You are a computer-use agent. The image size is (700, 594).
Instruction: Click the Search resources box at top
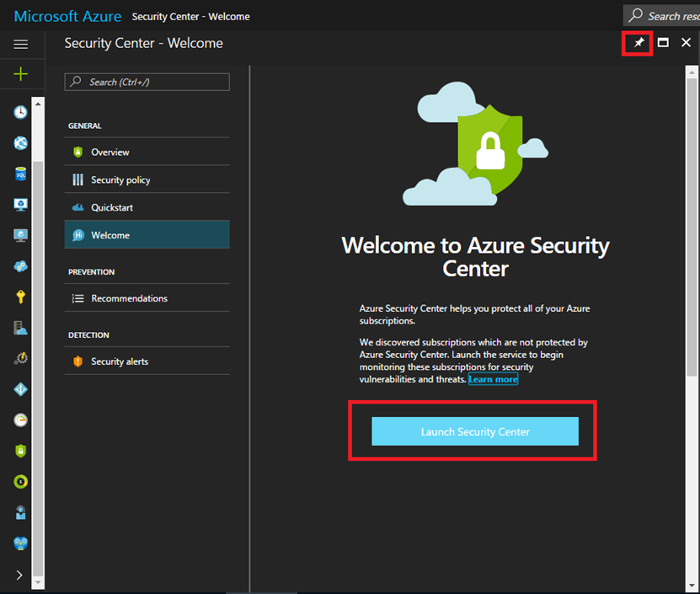(661, 16)
